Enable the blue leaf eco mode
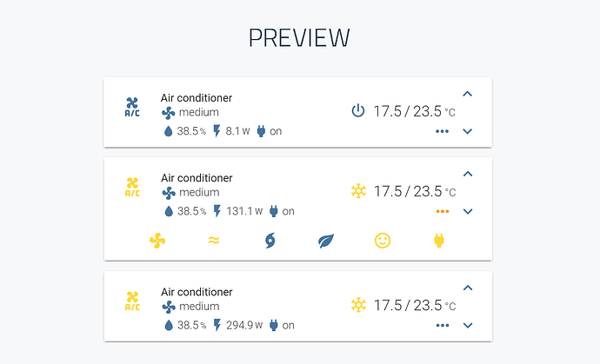600x364 pixels. click(x=326, y=241)
